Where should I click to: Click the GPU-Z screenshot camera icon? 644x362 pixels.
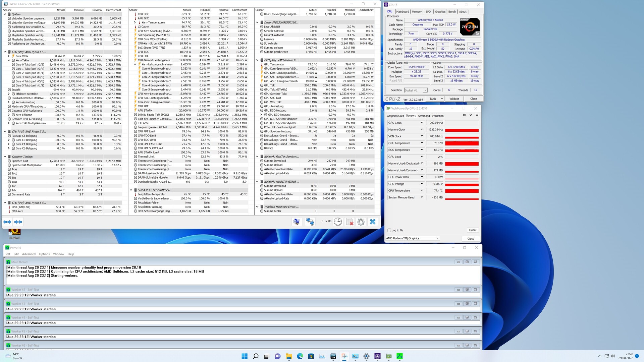click(464, 115)
